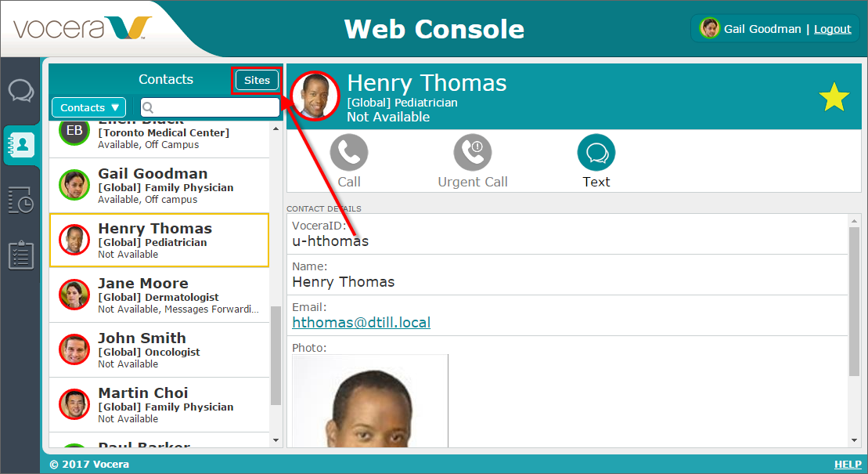The height and width of the screenshot is (474, 868).
Task: Click the EB initials avatar
Action: [74, 132]
